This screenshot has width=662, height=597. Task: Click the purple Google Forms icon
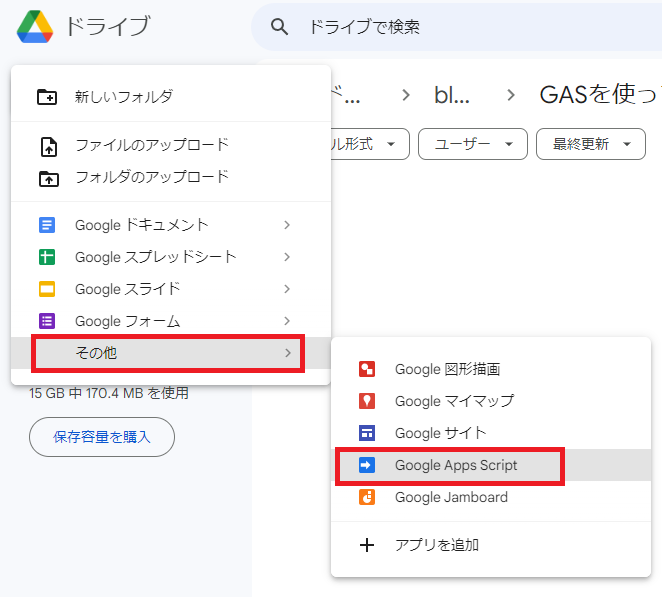point(47,321)
